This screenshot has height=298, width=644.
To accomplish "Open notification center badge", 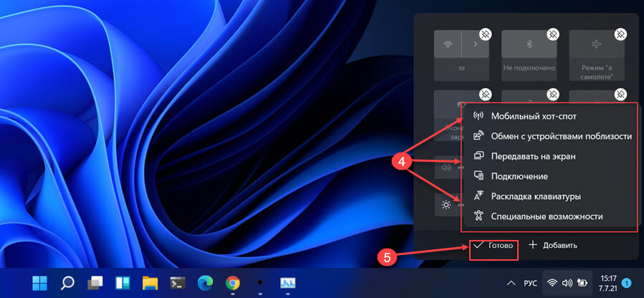I will tap(626, 283).
